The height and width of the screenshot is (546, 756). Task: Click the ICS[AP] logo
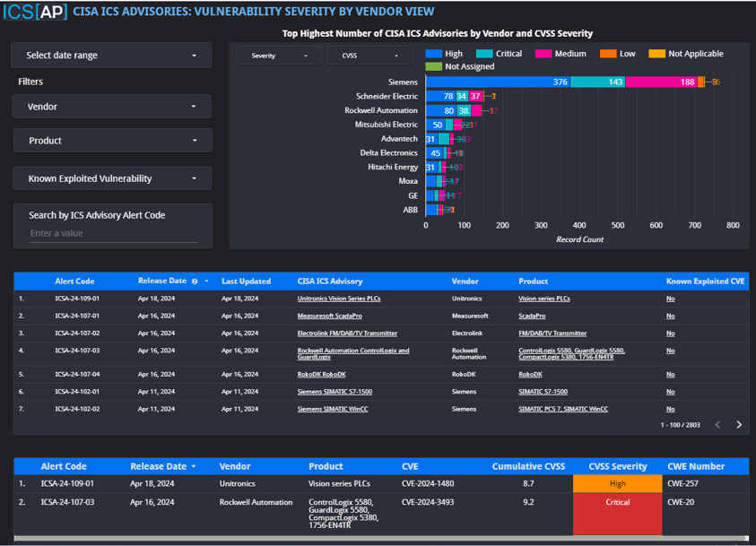click(35, 11)
